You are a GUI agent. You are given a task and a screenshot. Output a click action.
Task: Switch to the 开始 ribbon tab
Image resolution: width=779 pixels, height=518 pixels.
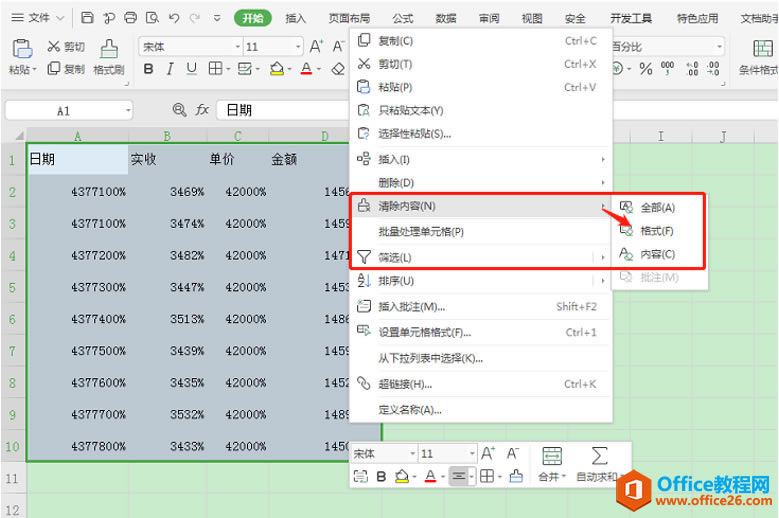click(x=253, y=18)
